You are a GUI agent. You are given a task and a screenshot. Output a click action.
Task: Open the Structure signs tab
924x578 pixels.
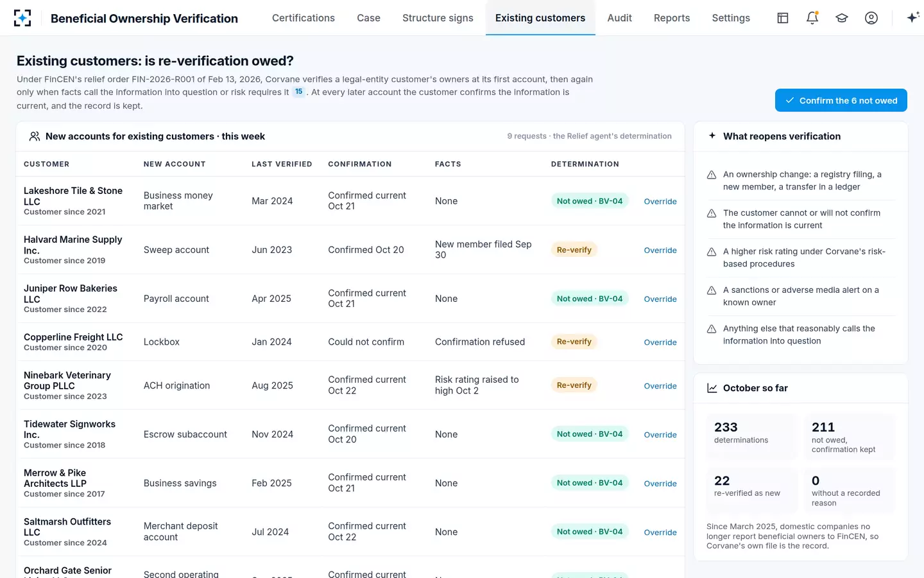click(438, 18)
